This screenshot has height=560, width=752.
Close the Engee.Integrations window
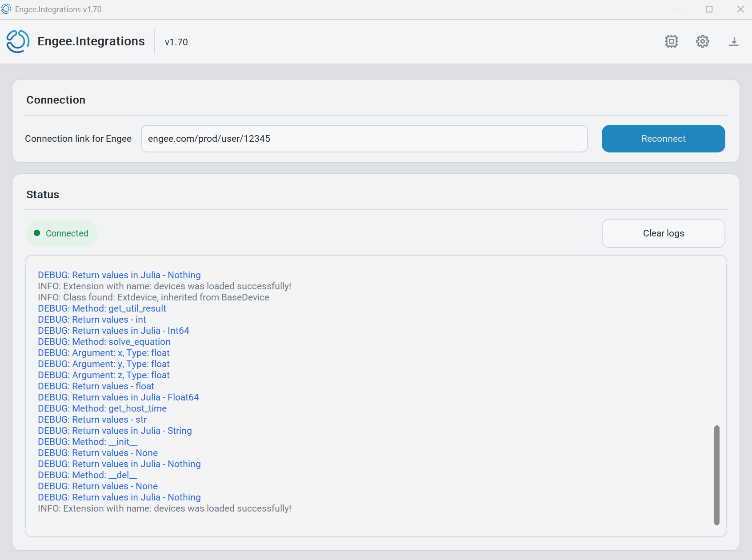740,9
